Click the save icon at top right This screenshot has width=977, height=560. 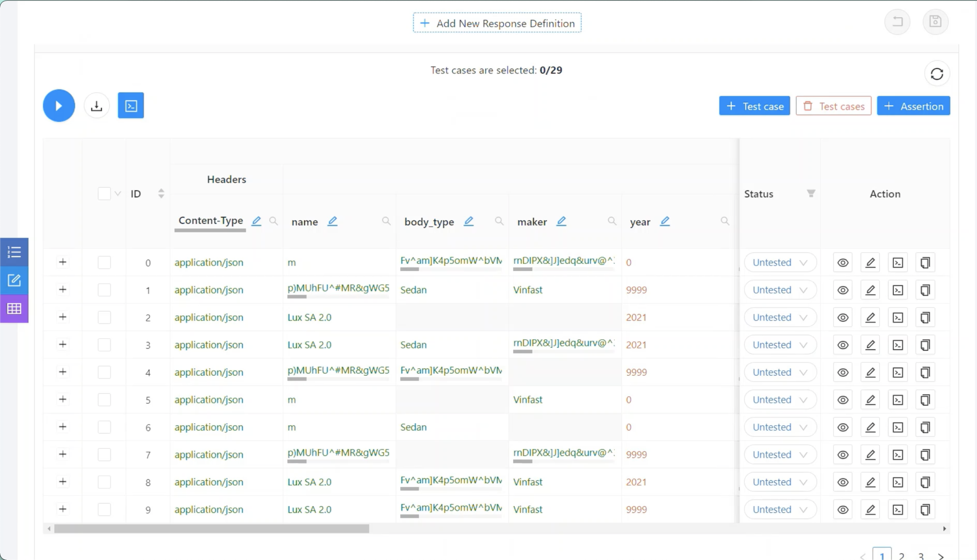pos(935,21)
